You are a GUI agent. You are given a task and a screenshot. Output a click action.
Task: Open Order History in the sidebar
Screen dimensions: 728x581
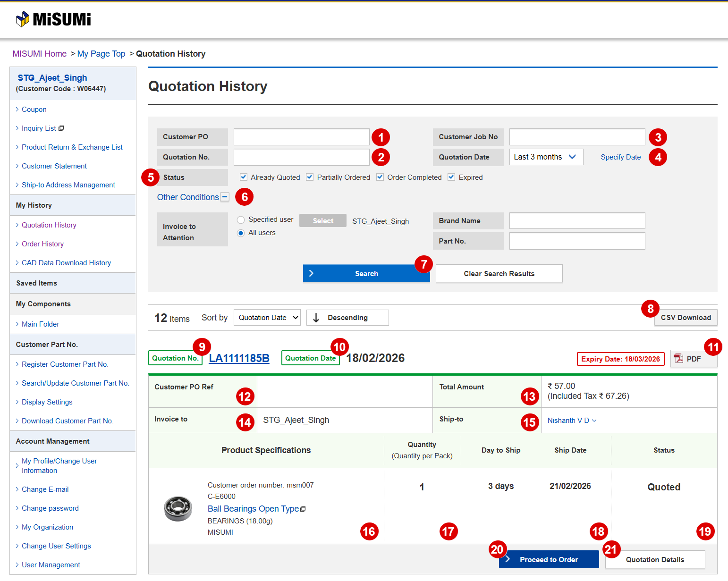(x=42, y=244)
